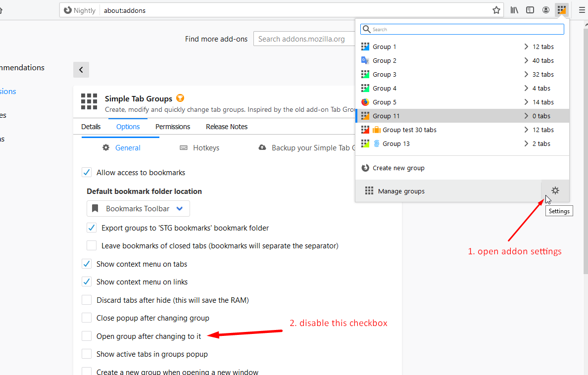
Task: Expand Group 1 chevron arrow
Action: pos(526,47)
